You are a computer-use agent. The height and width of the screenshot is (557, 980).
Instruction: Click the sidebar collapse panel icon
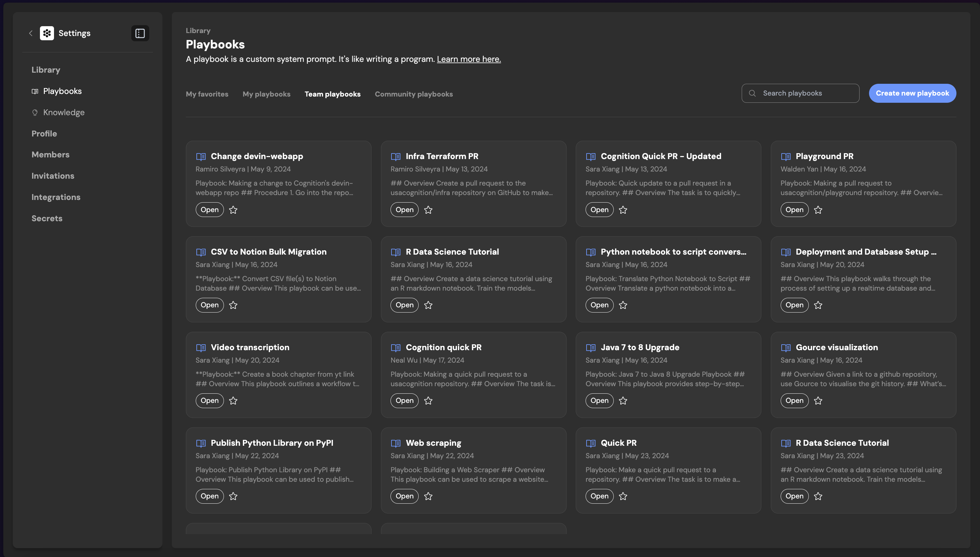(x=140, y=33)
